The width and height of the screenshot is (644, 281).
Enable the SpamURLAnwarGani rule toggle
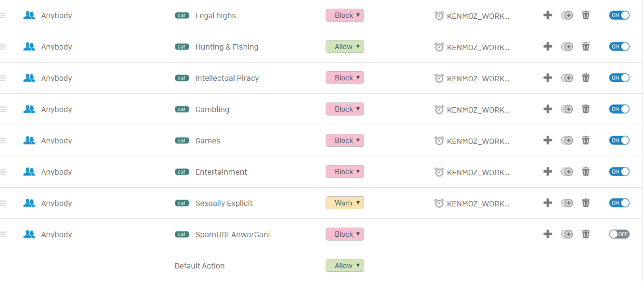coord(619,234)
